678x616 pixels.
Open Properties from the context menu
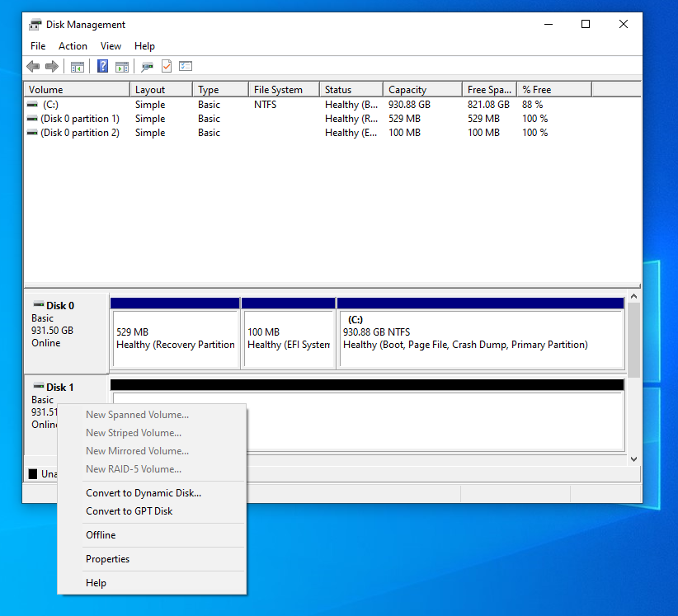coord(152,559)
